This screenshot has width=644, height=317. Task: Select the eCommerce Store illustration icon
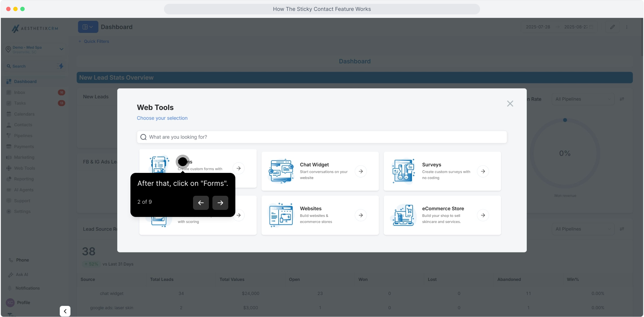click(403, 215)
